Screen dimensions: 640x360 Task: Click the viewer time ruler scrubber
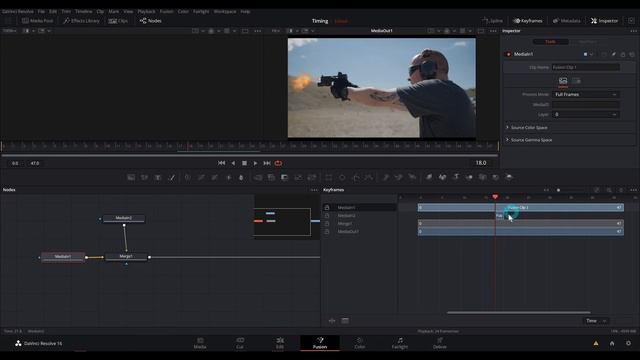[x=249, y=146]
